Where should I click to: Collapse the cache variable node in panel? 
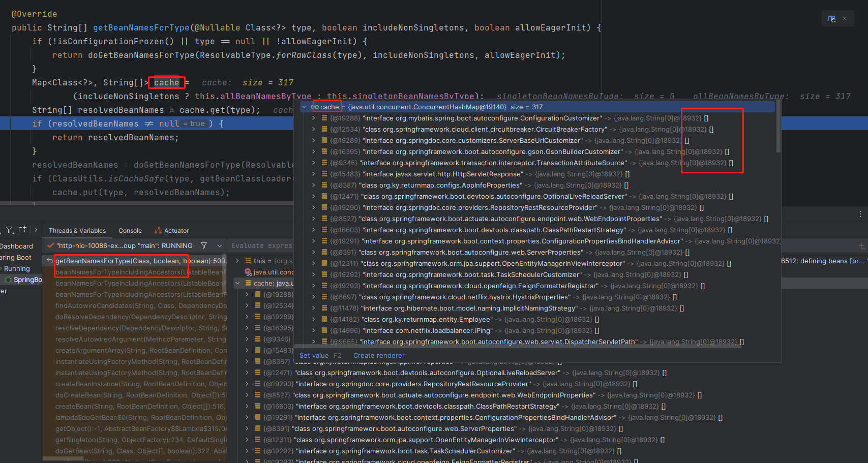pos(237,283)
